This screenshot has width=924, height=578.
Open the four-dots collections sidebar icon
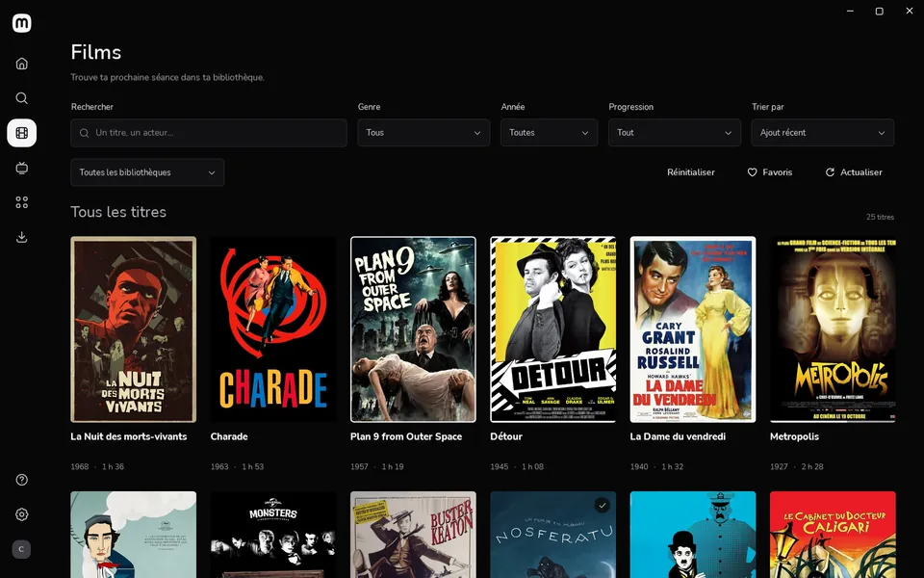pos(22,202)
